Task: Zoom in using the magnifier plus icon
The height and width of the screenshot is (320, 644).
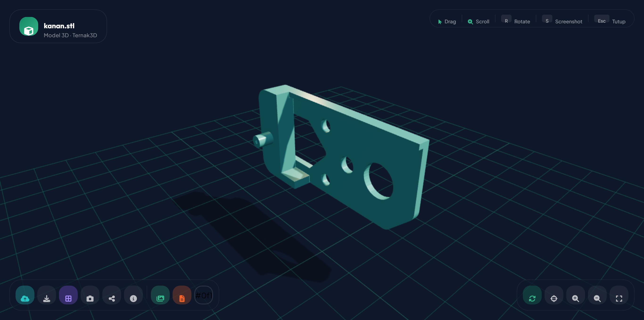Action: 576,295
